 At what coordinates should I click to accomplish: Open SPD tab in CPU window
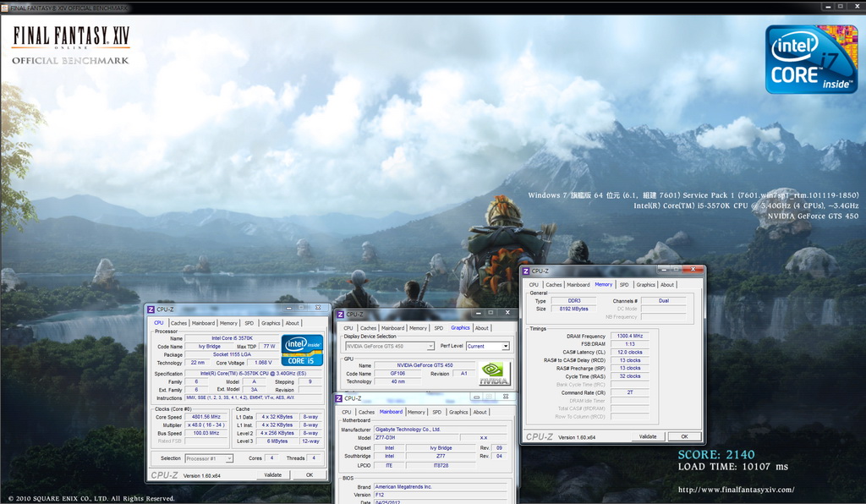pos(249,323)
